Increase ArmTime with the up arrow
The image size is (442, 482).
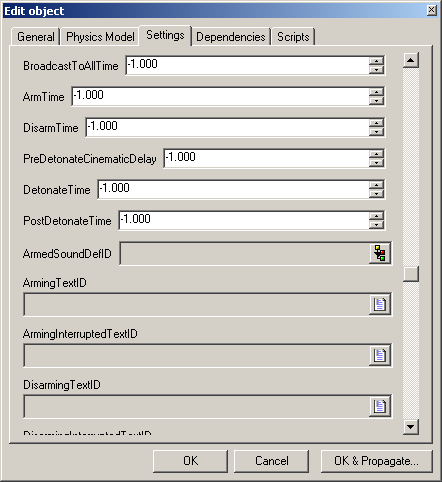376,92
